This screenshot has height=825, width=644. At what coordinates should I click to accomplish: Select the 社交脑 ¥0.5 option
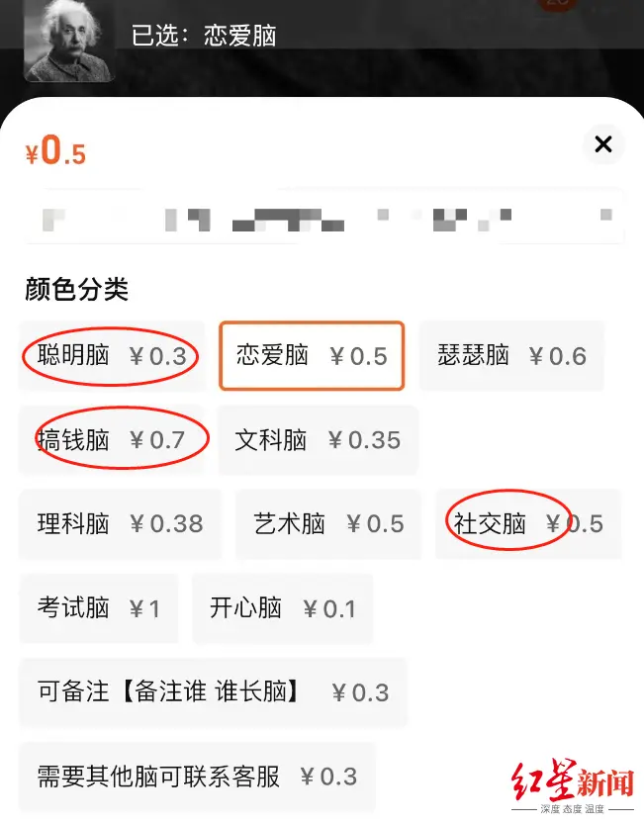tap(528, 524)
